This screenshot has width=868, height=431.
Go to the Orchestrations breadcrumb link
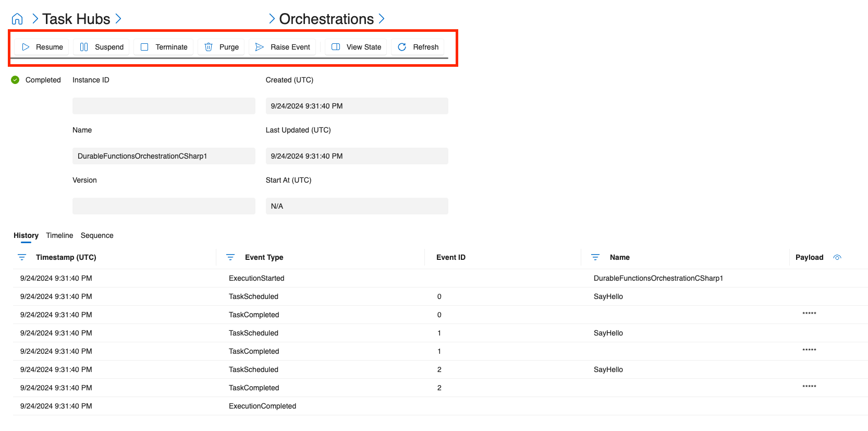326,19
